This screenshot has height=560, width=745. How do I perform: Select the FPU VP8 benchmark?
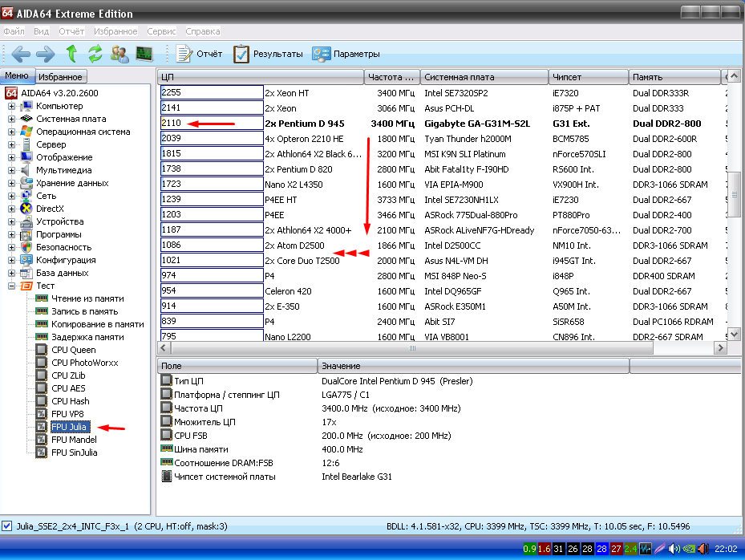tap(60, 414)
